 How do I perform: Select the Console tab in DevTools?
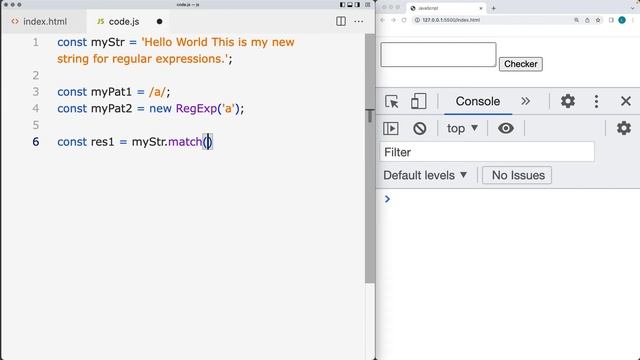[478, 101]
